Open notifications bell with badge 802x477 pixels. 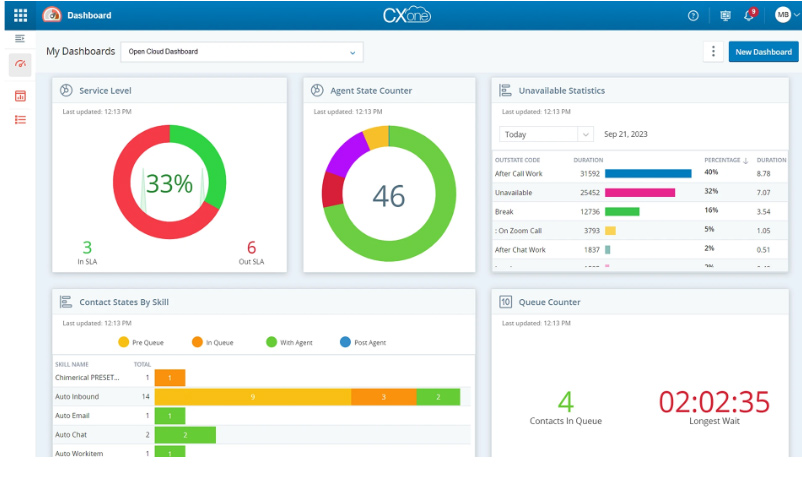[749, 15]
